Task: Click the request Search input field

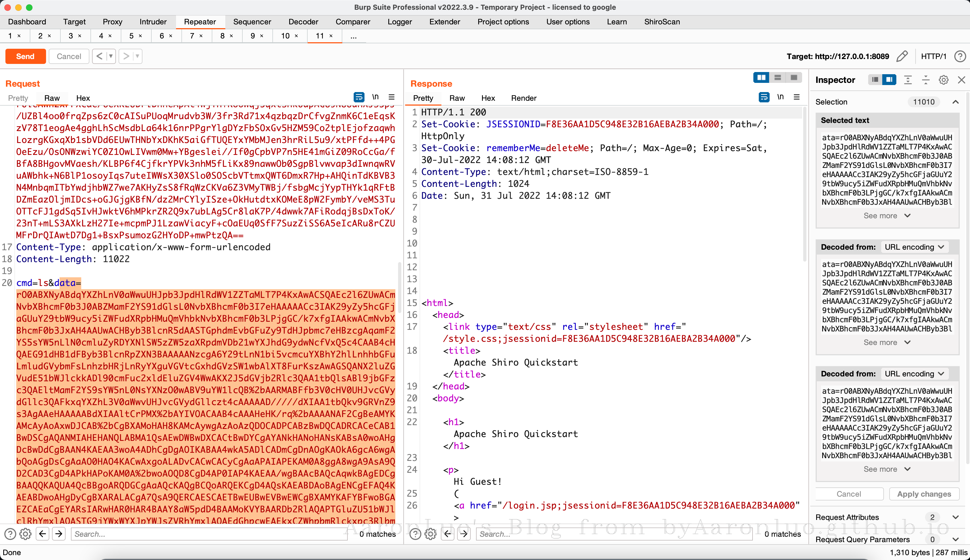Action: click(x=209, y=534)
